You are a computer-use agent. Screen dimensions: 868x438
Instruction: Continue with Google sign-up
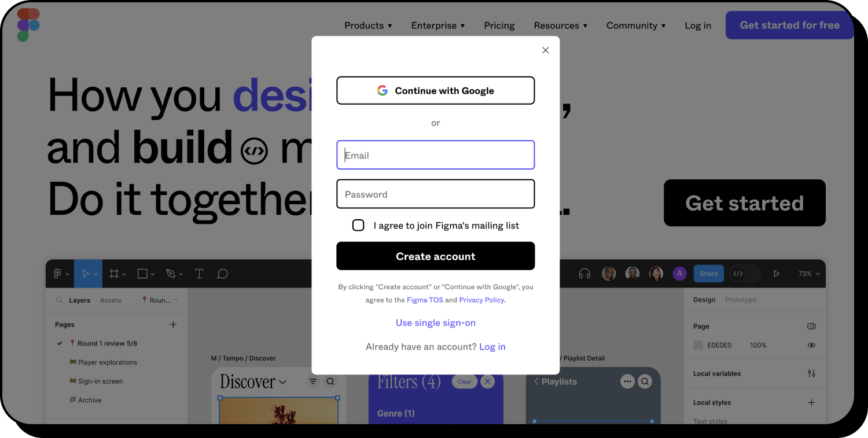[x=435, y=90]
